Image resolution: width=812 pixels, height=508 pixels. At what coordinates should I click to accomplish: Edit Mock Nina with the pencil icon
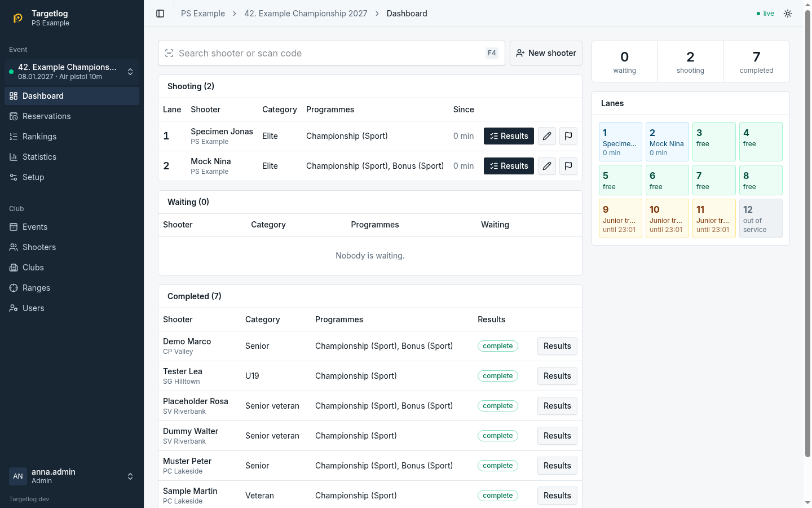click(547, 166)
